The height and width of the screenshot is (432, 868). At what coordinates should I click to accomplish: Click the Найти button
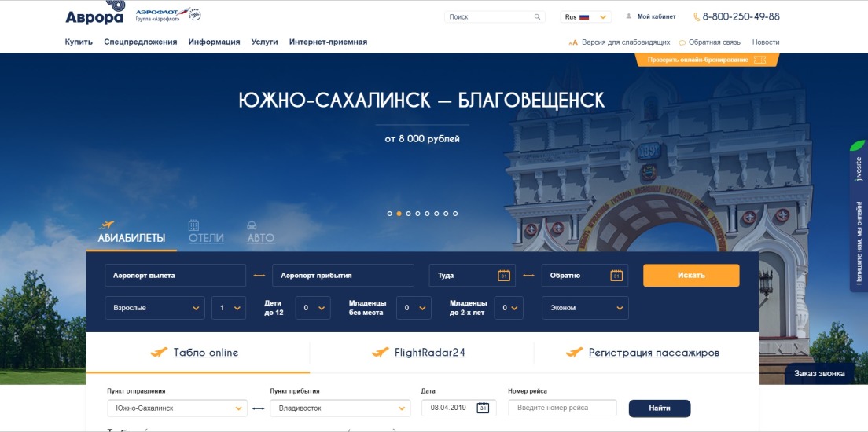(x=660, y=408)
